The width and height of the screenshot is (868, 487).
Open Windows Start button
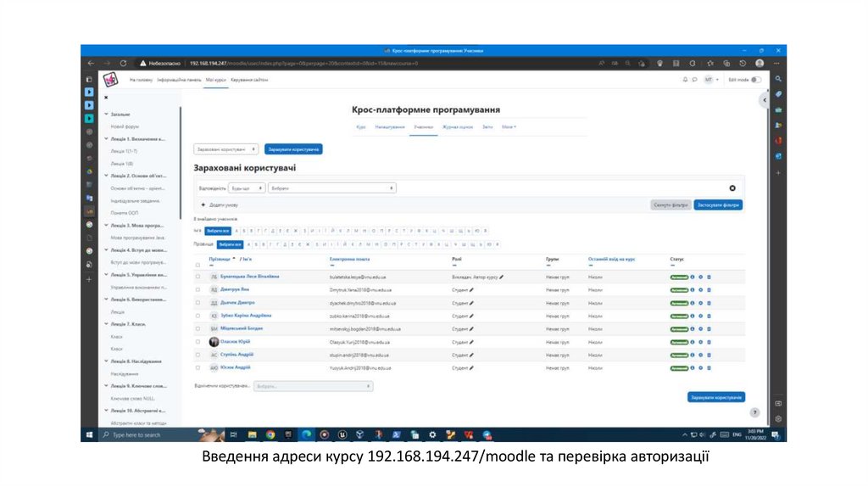click(x=89, y=435)
